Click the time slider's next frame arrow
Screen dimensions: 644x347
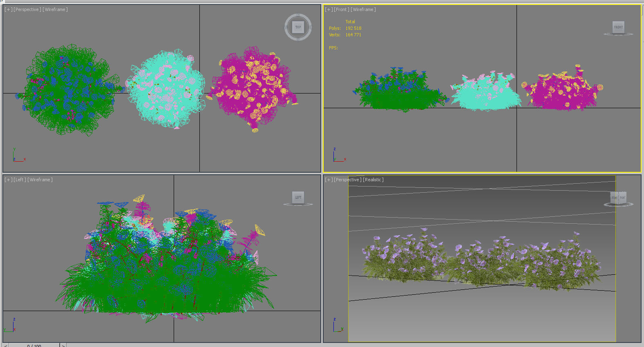pos(63,345)
